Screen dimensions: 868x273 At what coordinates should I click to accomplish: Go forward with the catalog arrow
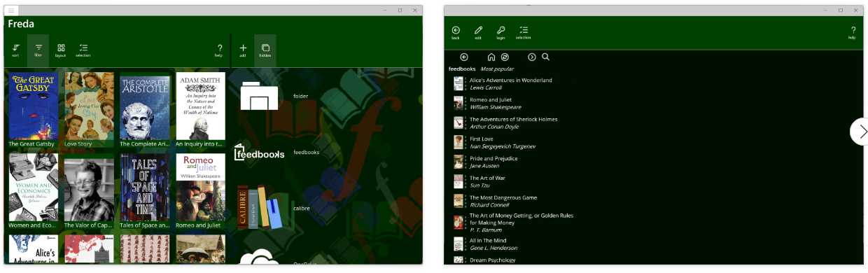tap(532, 57)
